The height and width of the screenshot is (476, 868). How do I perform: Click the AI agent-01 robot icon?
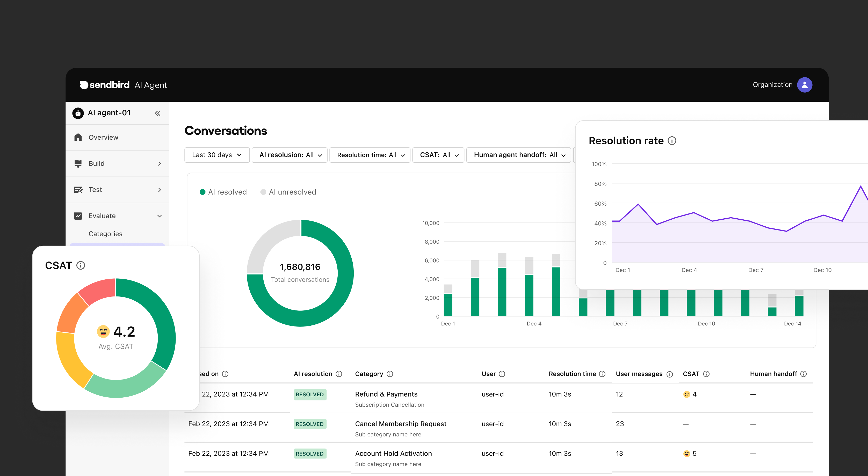tap(78, 113)
